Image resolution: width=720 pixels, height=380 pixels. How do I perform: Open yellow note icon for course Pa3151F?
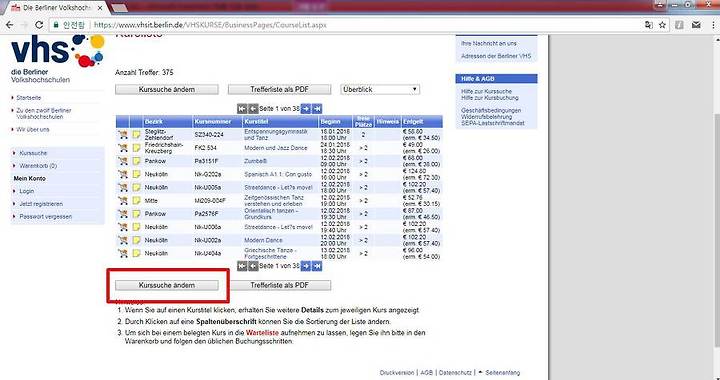point(136,161)
